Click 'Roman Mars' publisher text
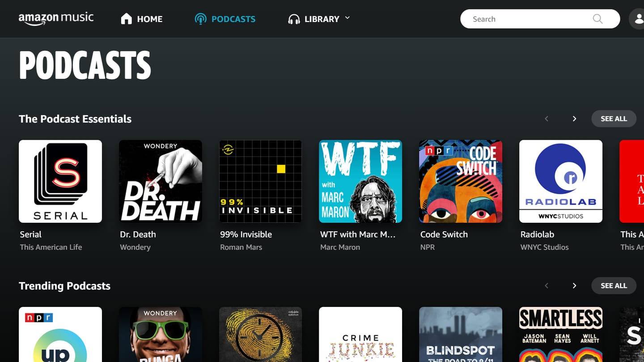The height and width of the screenshot is (362, 644). [241, 247]
